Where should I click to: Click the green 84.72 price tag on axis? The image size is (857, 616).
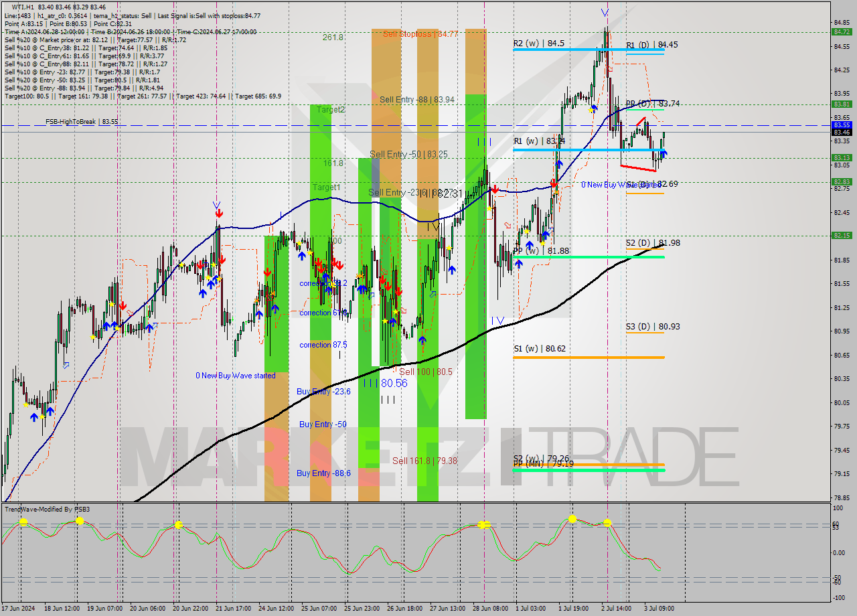coord(842,31)
